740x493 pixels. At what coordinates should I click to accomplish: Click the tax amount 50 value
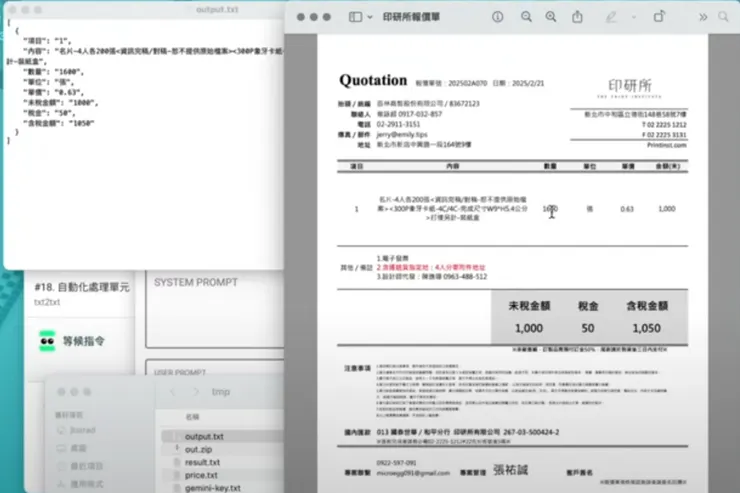[588, 328]
